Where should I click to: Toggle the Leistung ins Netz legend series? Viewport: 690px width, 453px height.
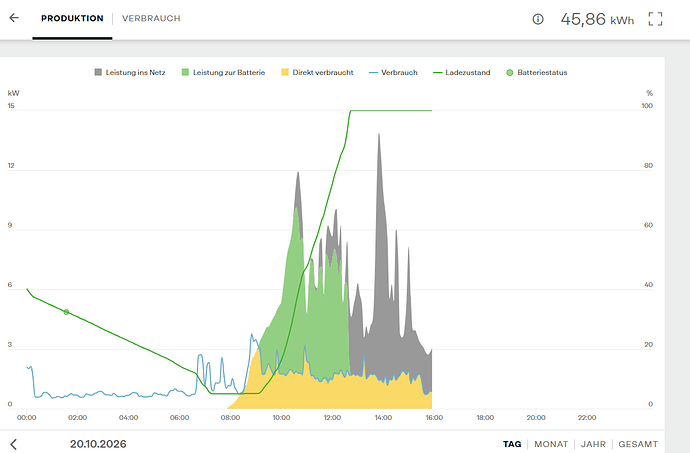point(130,72)
